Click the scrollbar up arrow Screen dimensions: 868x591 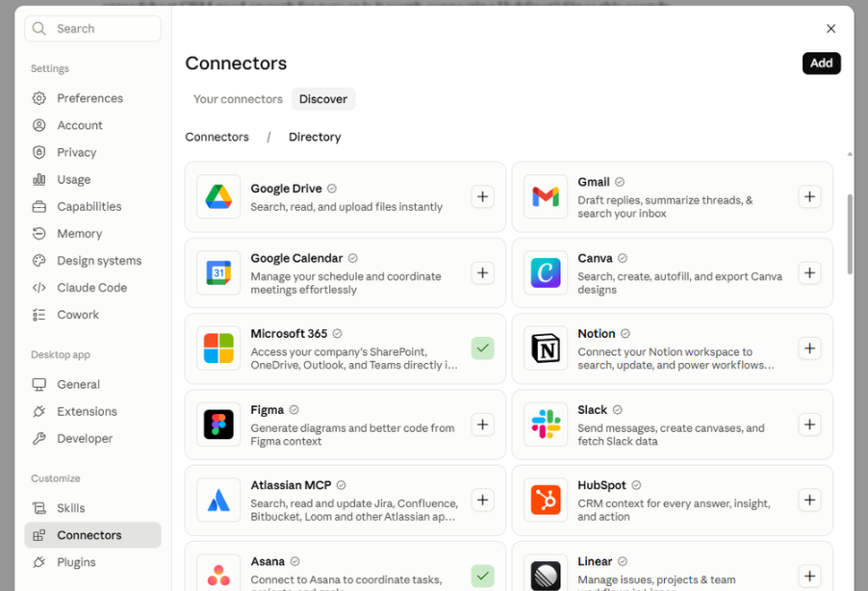point(850,154)
